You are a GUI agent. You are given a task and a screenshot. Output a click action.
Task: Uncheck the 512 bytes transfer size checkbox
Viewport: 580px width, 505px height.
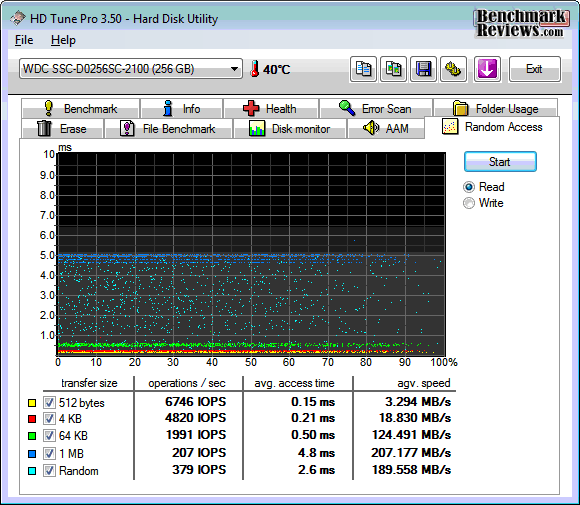point(49,402)
